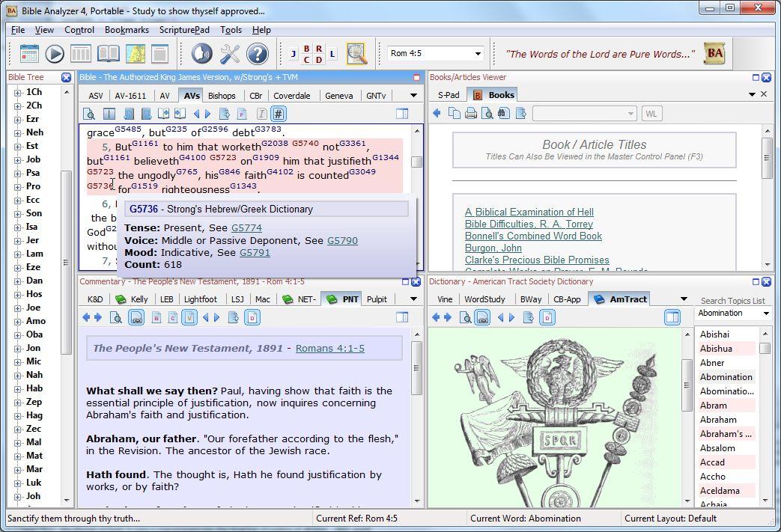Click the Bible Tree vertical scrollbar thumb
The height and width of the screenshot is (532, 781).
click(x=66, y=263)
